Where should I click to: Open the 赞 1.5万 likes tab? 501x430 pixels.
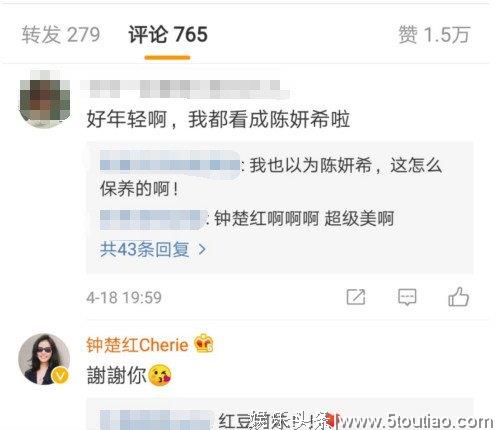pyautogui.click(x=434, y=34)
